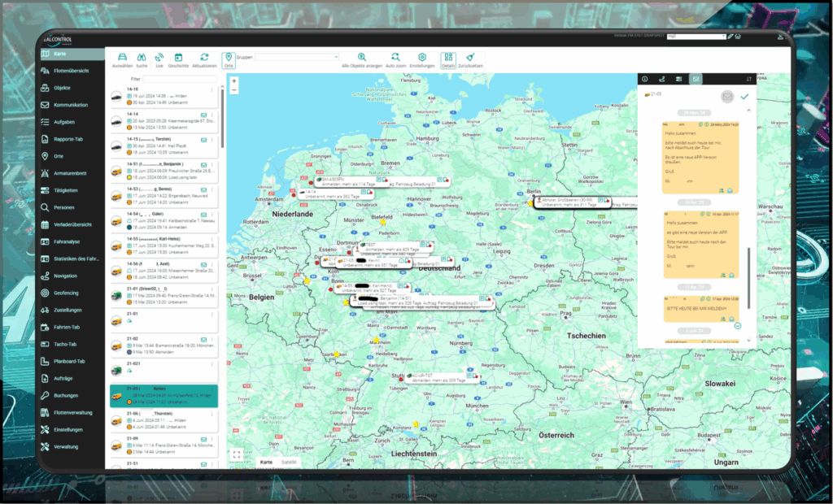Toggle Auto zoom on the map

point(396,58)
